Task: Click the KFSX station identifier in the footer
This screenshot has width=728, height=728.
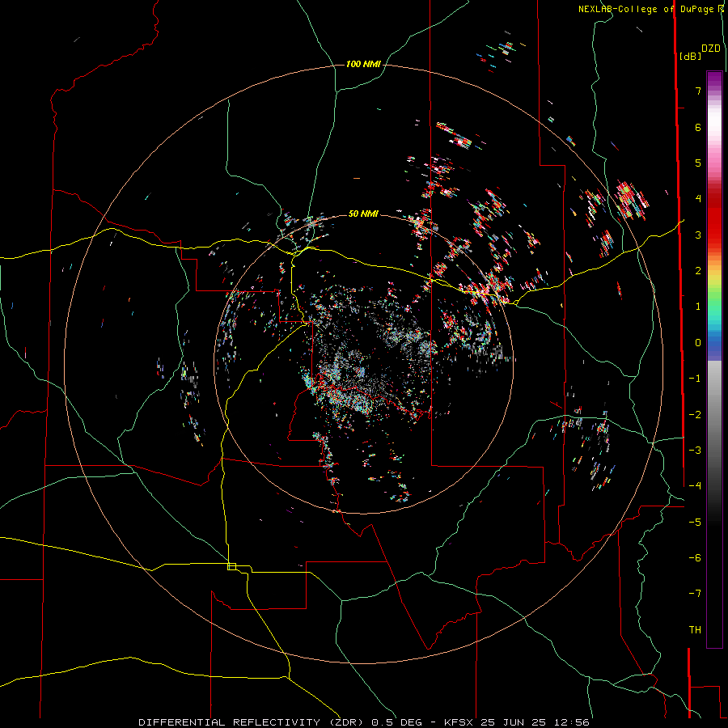Action: [x=459, y=722]
